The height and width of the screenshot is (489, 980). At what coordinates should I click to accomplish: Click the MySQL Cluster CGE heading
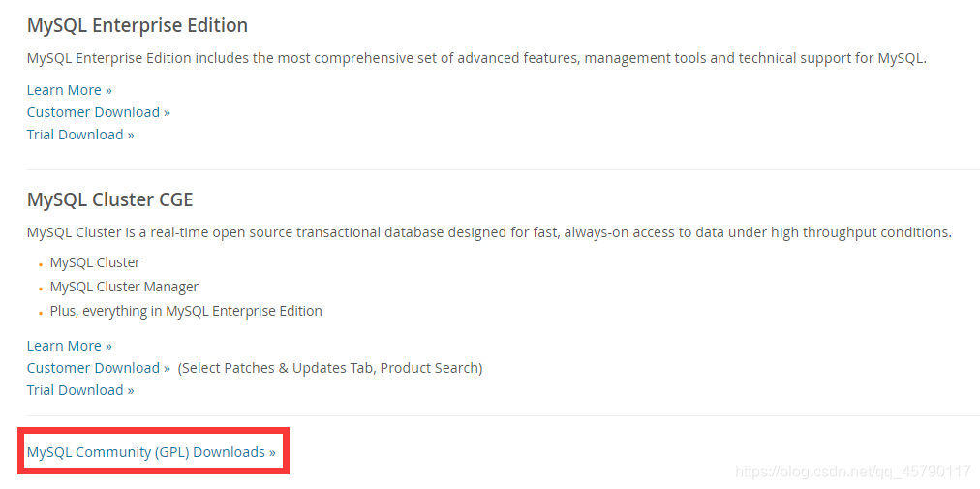[109, 200]
